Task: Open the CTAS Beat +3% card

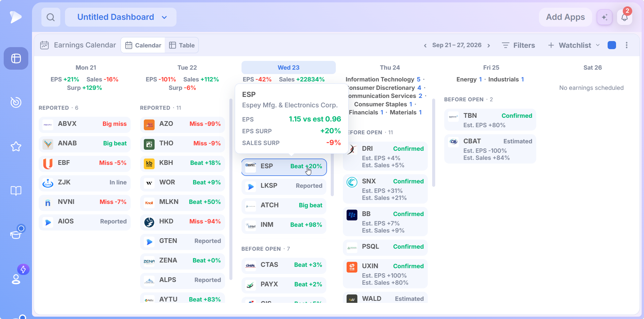Action: (x=284, y=266)
